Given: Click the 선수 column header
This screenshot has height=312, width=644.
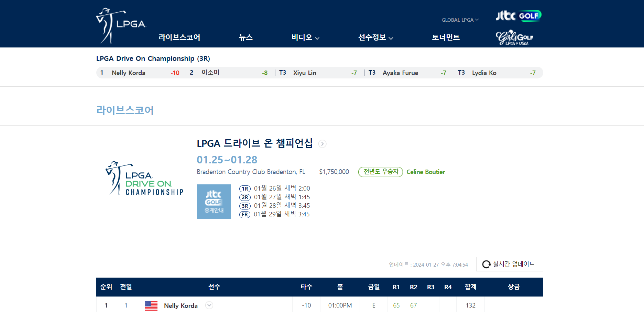Looking at the screenshot, I should (214, 287).
